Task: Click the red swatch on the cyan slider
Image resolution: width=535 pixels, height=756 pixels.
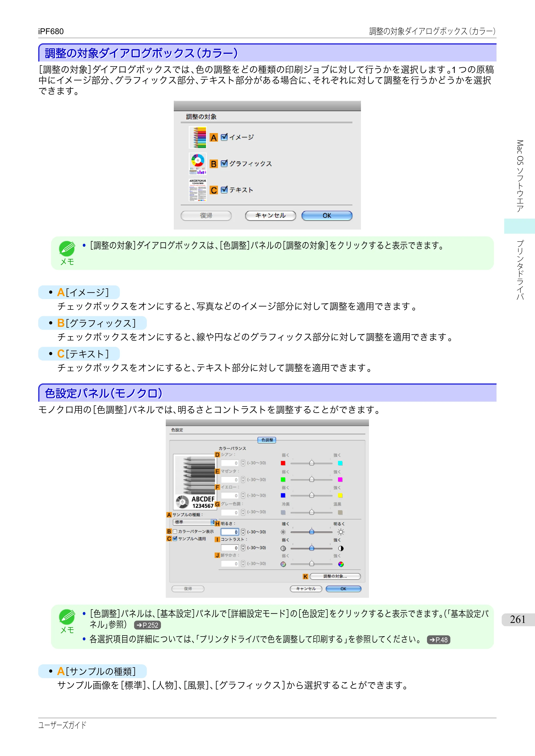Action: 283,463
